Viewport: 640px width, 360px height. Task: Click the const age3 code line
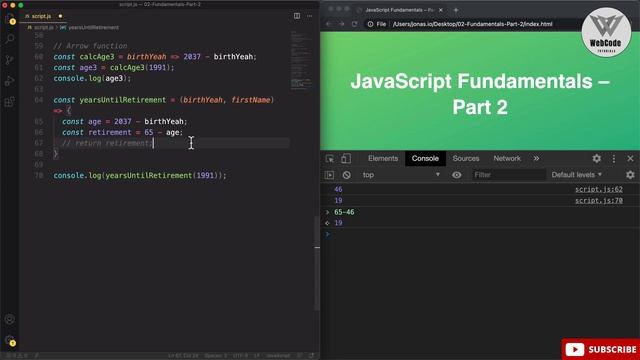[114, 67]
